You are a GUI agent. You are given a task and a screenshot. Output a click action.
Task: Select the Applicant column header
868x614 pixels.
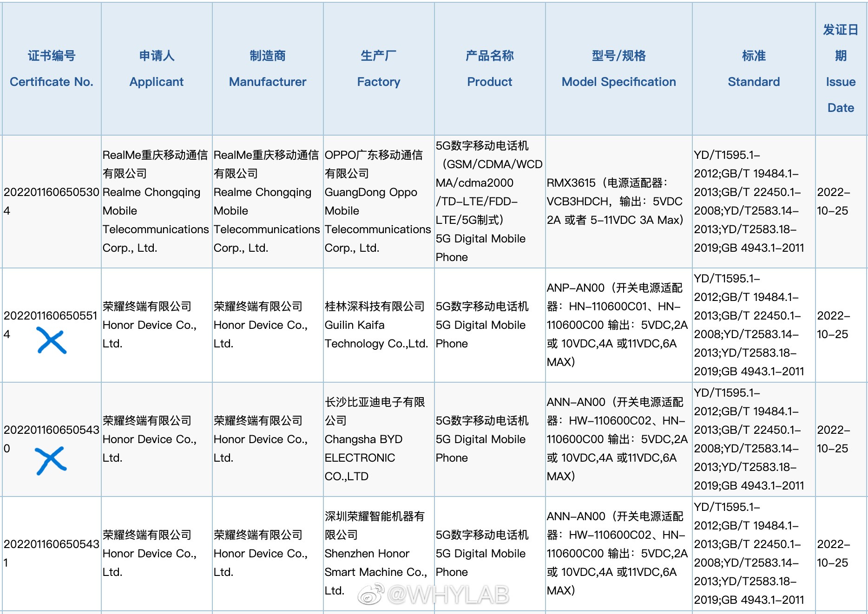(157, 69)
